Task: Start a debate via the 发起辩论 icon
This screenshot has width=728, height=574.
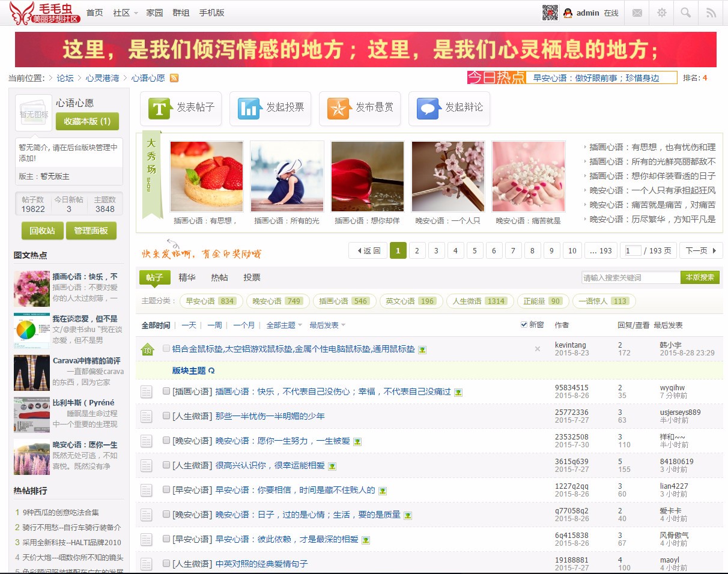Action: coord(426,108)
